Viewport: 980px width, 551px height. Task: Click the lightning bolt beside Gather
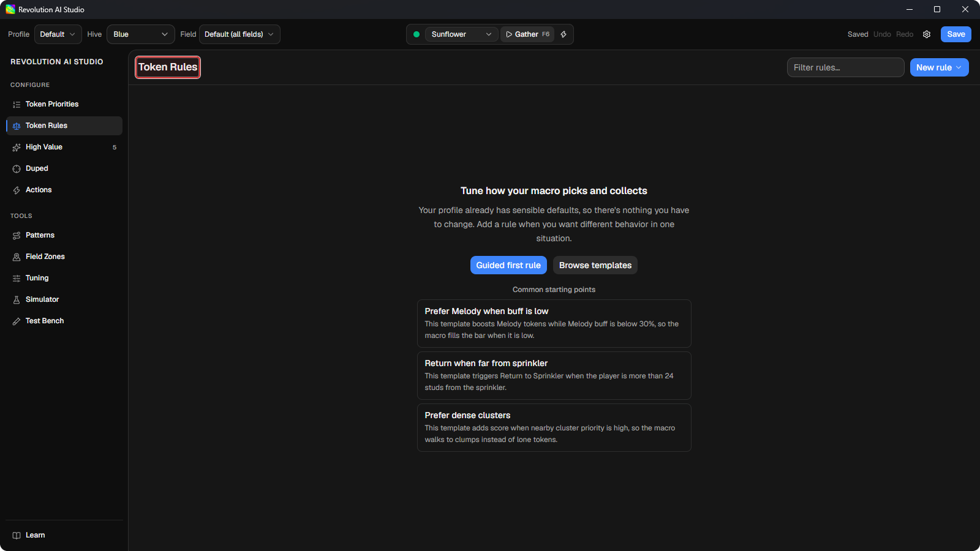pos(563,34)
